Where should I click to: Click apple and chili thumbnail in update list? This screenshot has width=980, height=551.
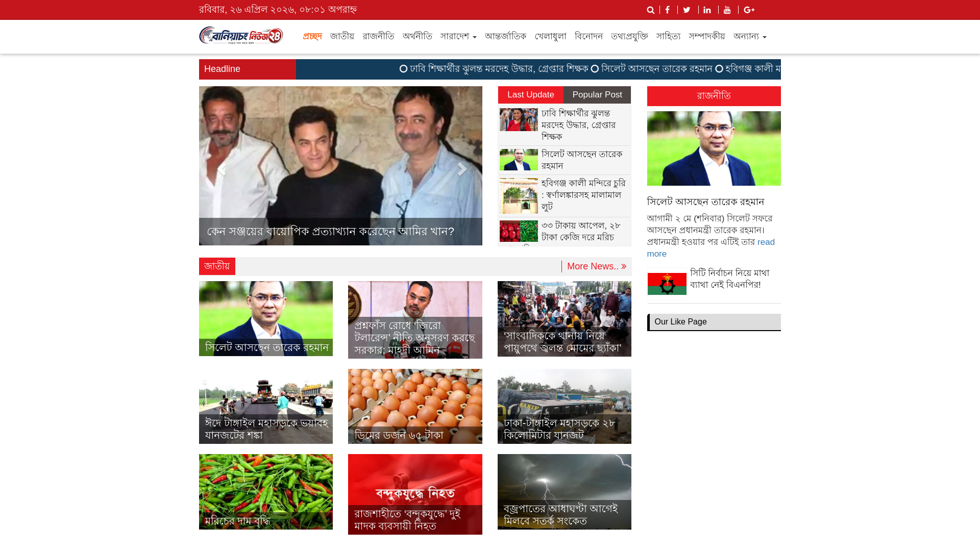click(519, 231)
